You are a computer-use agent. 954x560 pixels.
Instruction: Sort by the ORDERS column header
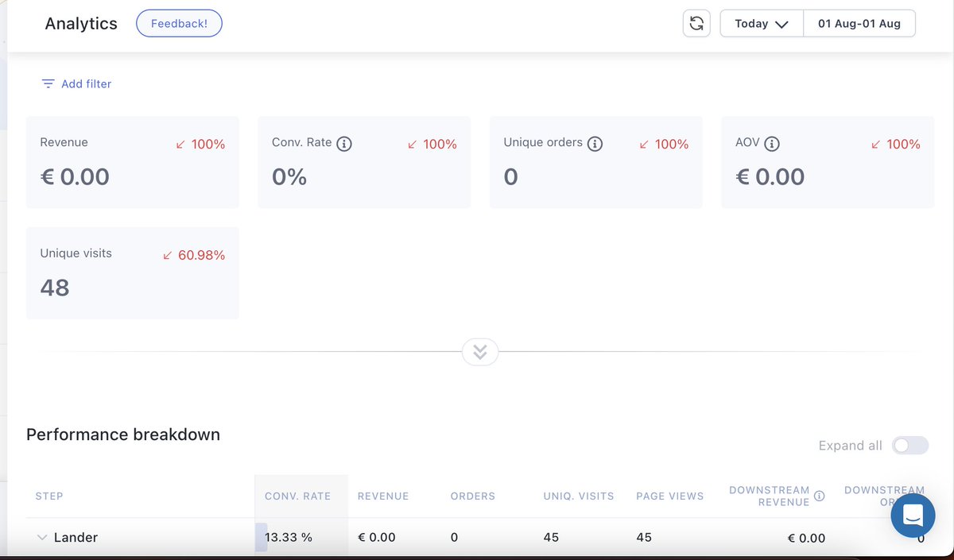click(x=473, y=496)
